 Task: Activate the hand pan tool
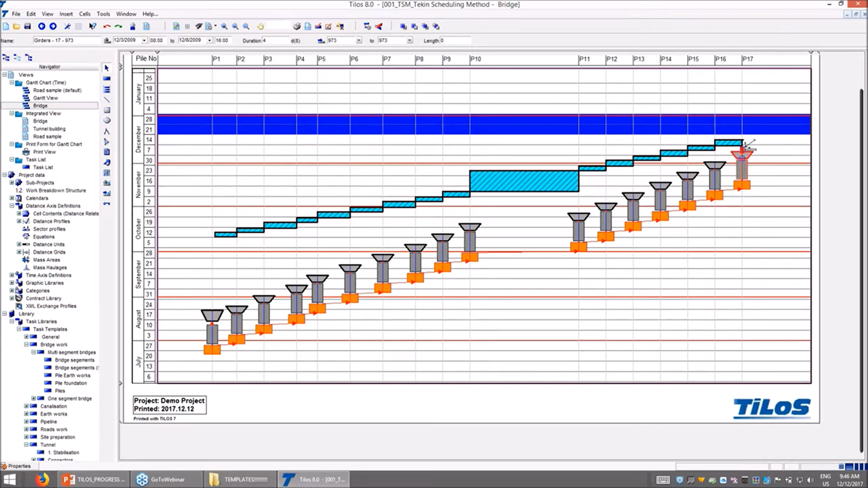pyautogui.click(x=260, y=26)
